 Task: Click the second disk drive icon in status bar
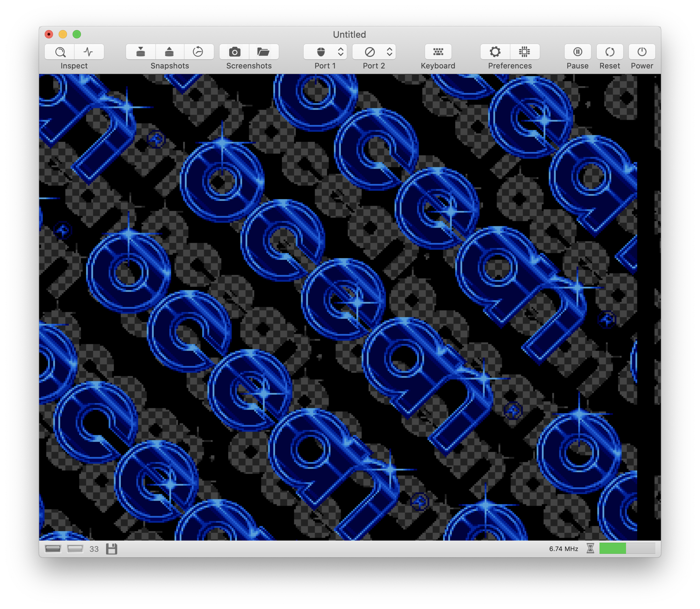click(x=75, y=549)
